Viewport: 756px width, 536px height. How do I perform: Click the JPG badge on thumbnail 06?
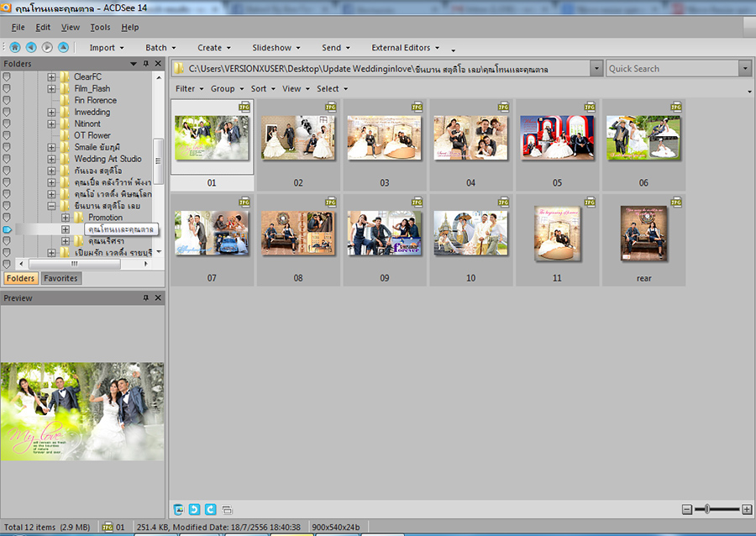(x=676, y=107)
